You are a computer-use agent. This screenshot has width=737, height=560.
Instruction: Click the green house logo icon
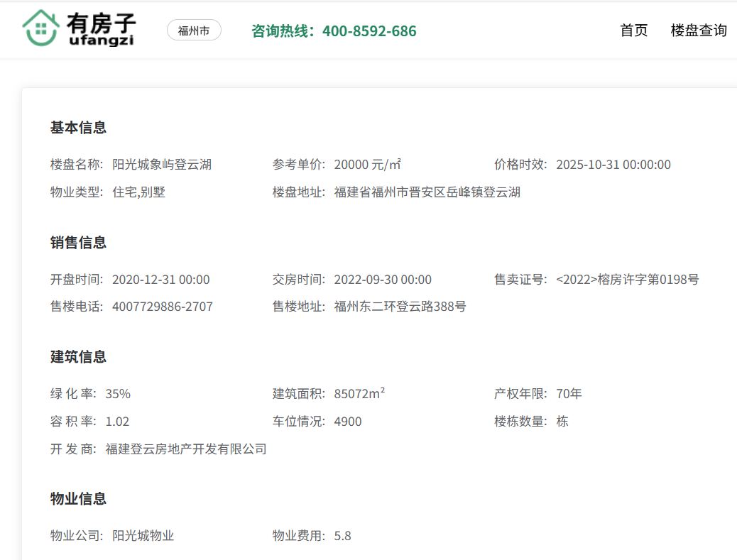(x=40, y=28)
